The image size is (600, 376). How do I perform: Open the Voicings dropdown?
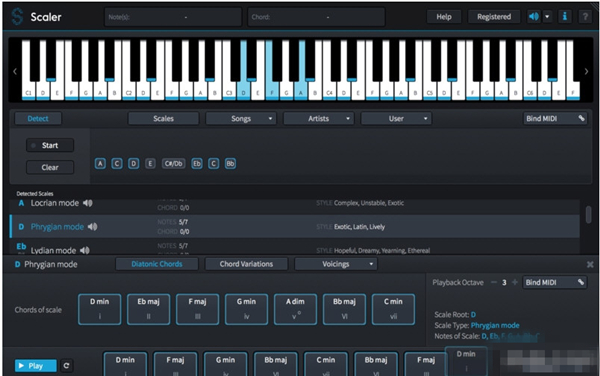pyautogui.click(x=336, y=264)
